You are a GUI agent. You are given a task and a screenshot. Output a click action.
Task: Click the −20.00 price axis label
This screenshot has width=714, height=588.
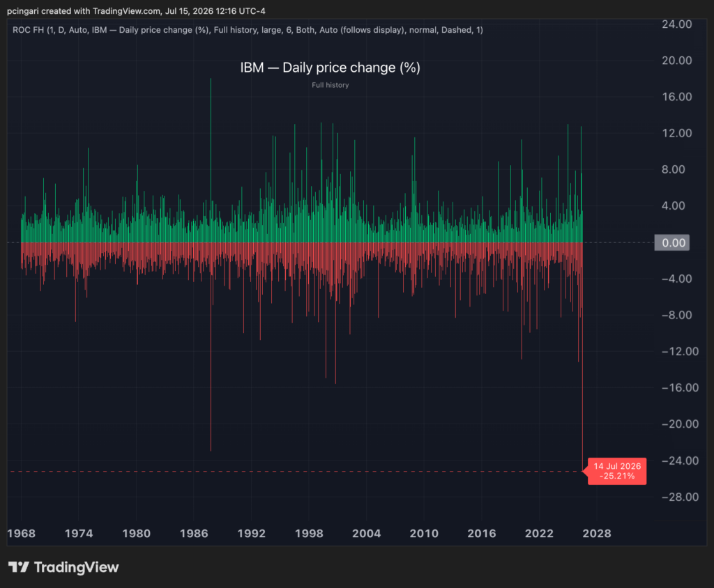point(680,424)
